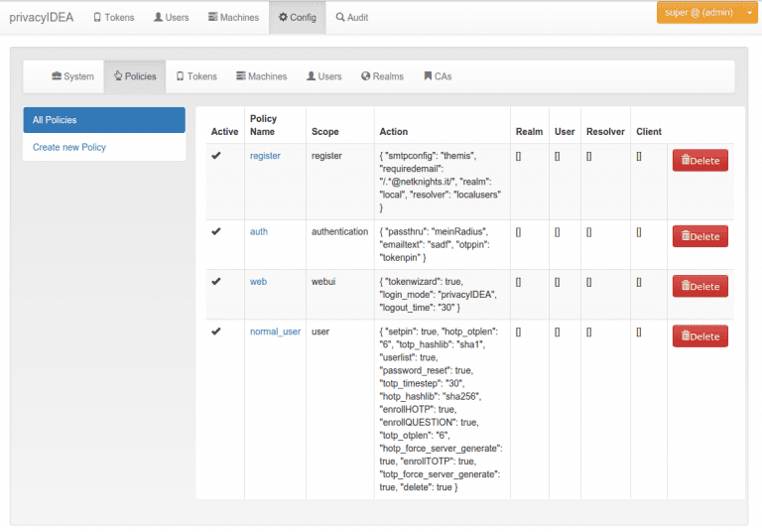Open the Tokens config sub-tab
Viewport: 762px width, 532px height.
point(195,76)
